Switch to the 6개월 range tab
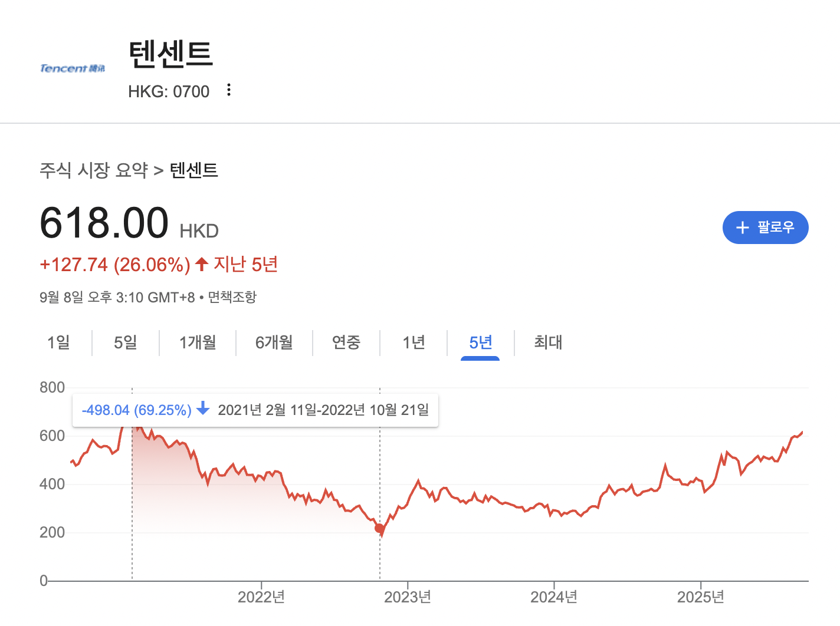 [274, 342]
